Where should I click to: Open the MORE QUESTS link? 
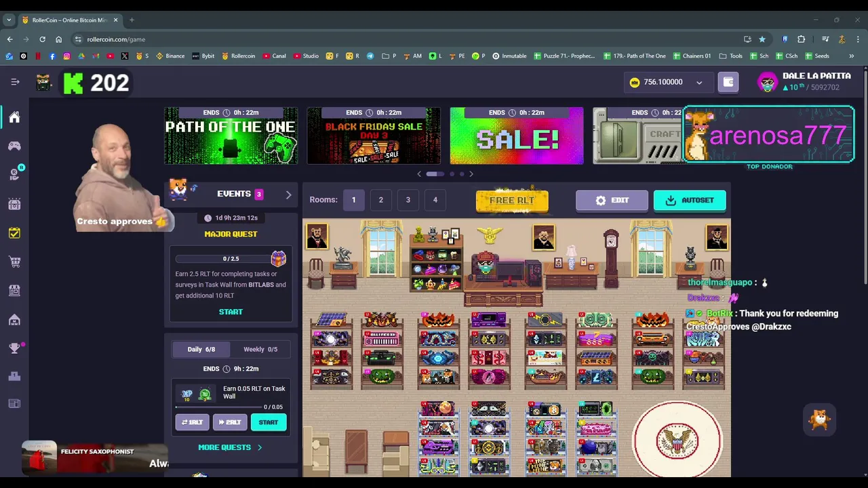click(230, 447)
